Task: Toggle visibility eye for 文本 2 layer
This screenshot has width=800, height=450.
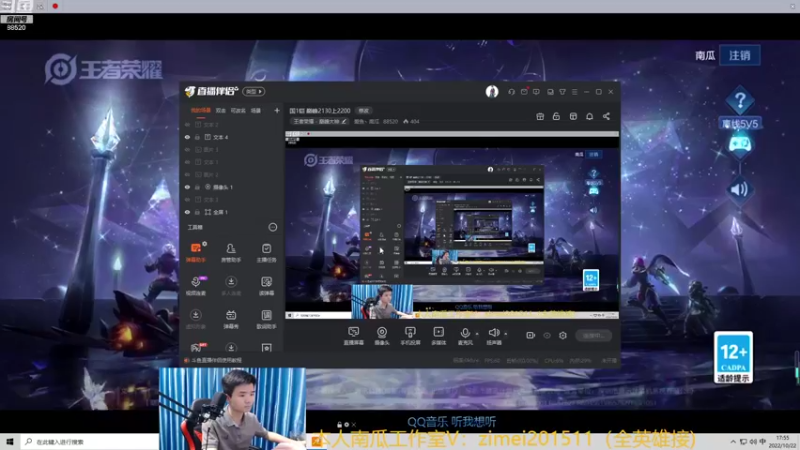Action: click(187, 124)
